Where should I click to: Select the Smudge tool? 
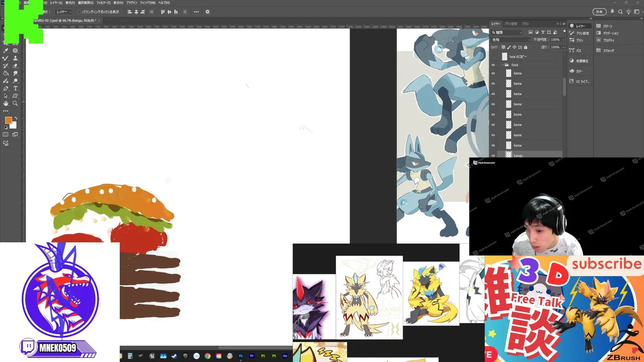click(15, 73)
